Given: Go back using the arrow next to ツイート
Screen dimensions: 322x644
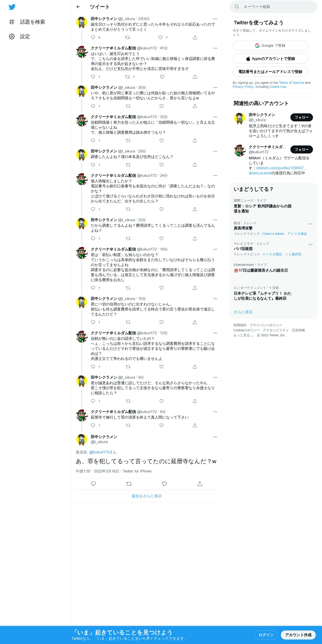Looking at the screenshot, I should (x=78, y=7).
